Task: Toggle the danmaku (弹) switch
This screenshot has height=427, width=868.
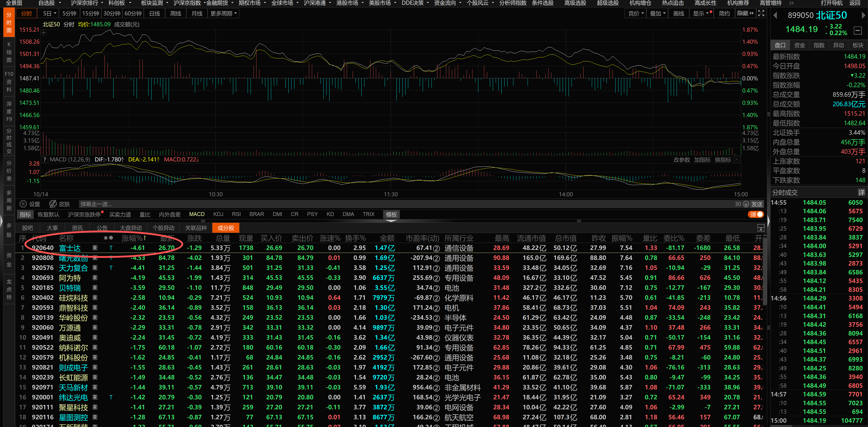Action: tap(756, 214)
